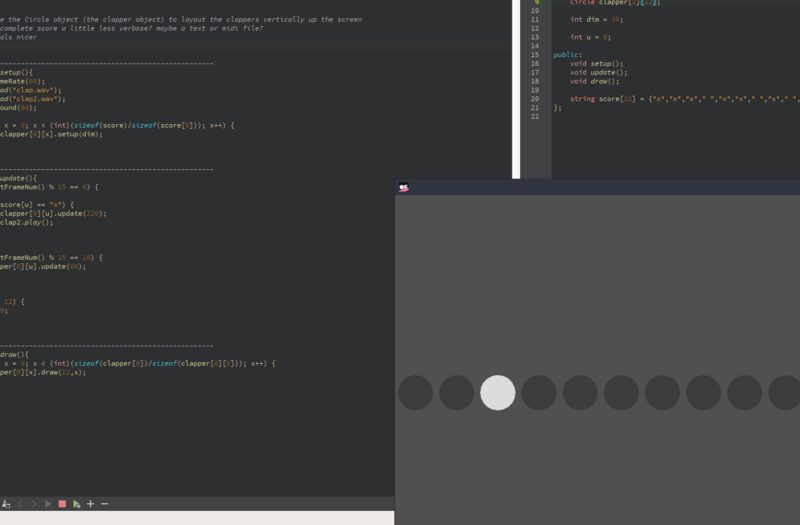Go to next item with the right chevron
800x525 pixels.
coord(34,504)
